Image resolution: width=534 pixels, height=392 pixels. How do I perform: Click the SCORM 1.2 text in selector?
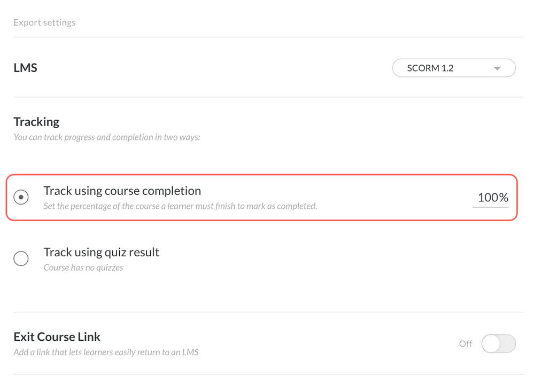(430, 68)
